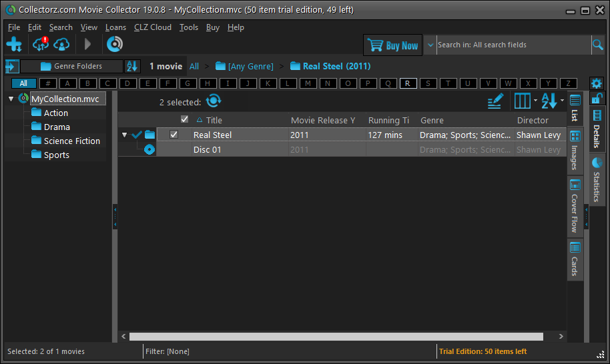
Task: Click the All breadcrumb link
Action: pos(194,67)
